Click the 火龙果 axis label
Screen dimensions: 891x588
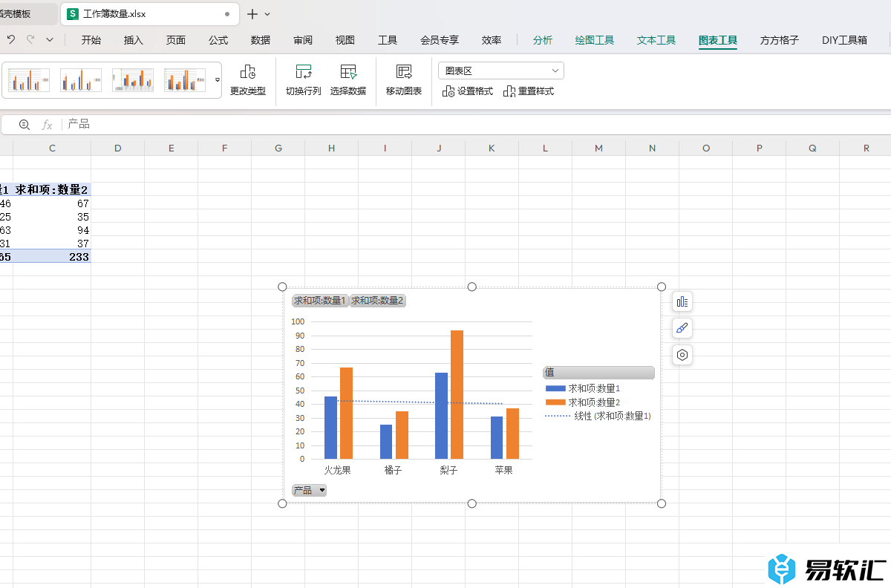(337, 470)
